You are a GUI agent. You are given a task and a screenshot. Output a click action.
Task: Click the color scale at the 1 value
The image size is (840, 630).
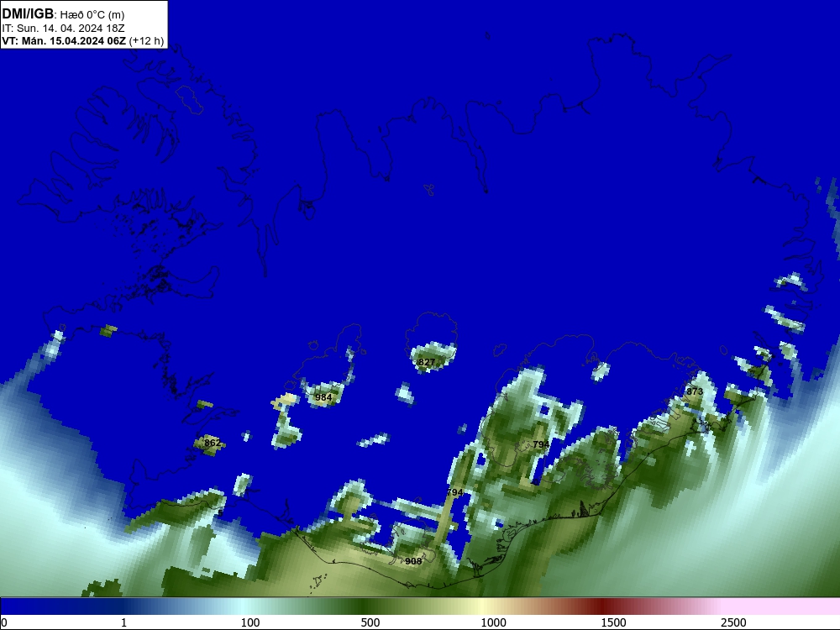[123, 622]
